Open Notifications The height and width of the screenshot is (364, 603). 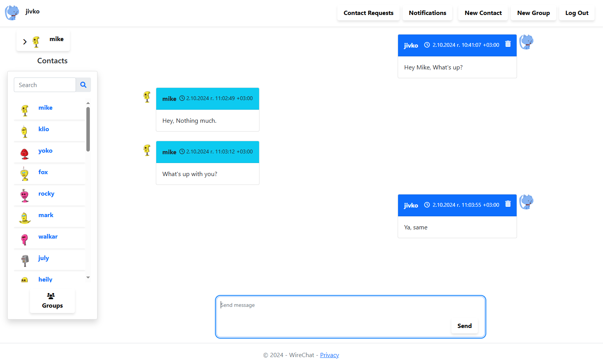click(x=428, y=13)
